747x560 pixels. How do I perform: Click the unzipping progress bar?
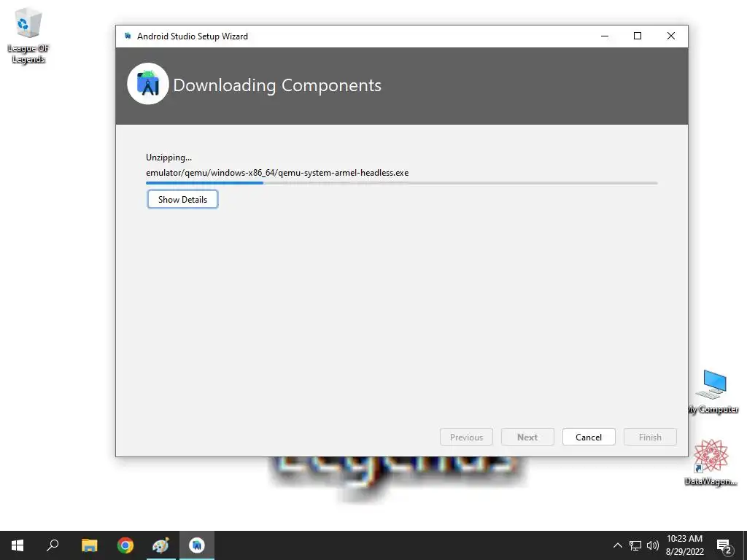coord(402,183)
